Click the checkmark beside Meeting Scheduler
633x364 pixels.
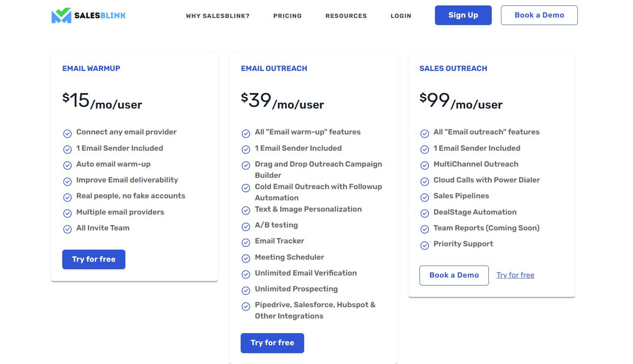[x=246, y=258]
